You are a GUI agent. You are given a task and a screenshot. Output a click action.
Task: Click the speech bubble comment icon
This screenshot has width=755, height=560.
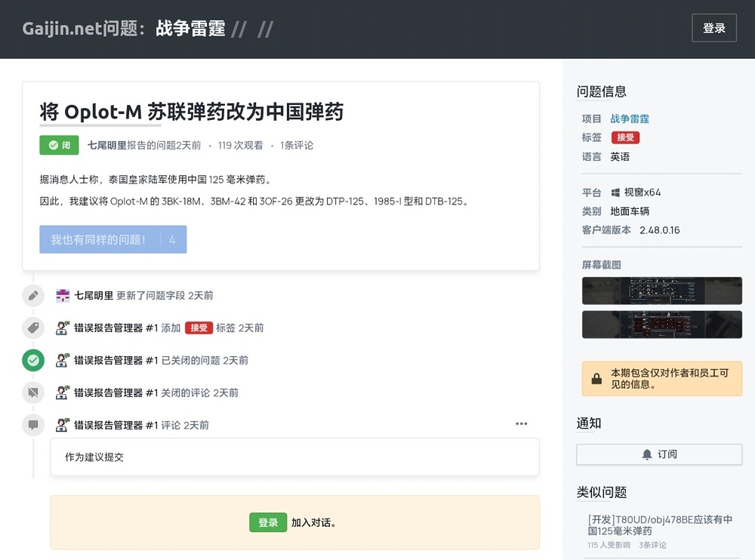pyautogui.click(x=33, y=426)
